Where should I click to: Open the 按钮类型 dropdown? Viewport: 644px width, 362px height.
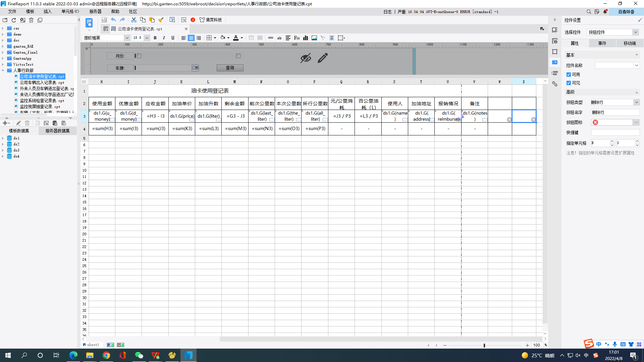pos(636,102)
